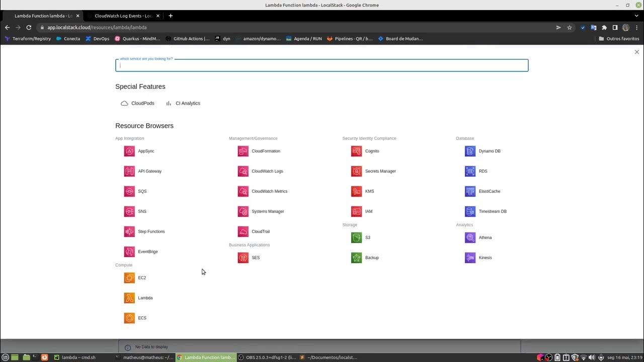Bookmark this page with star icon
644x362 pixels.
point(570,28)
